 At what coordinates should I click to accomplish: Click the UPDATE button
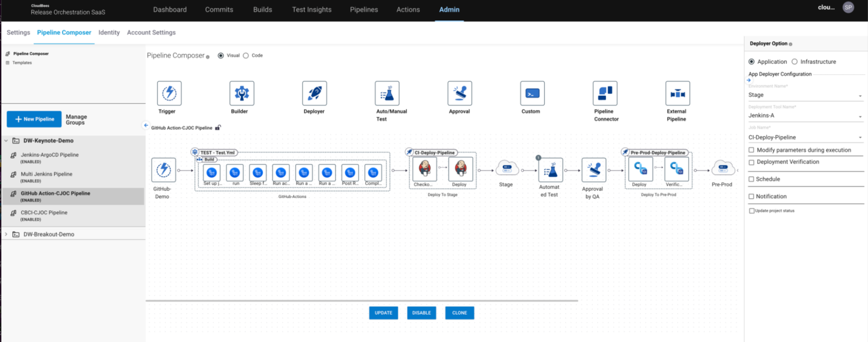[x=384, y=313]
